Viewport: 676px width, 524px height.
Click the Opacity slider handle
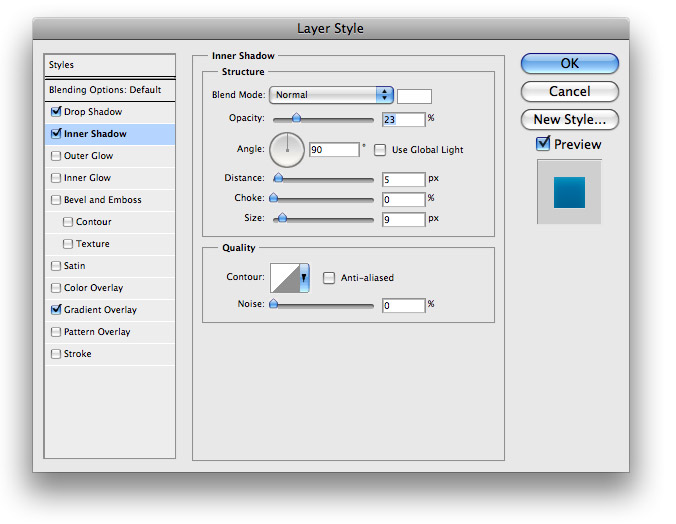click(297, 118)
